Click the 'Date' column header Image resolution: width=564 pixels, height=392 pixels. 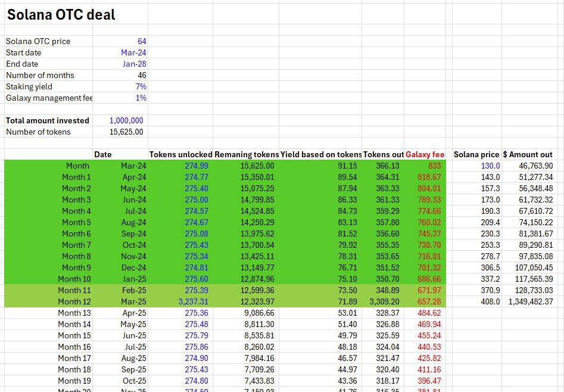(103, 154)
